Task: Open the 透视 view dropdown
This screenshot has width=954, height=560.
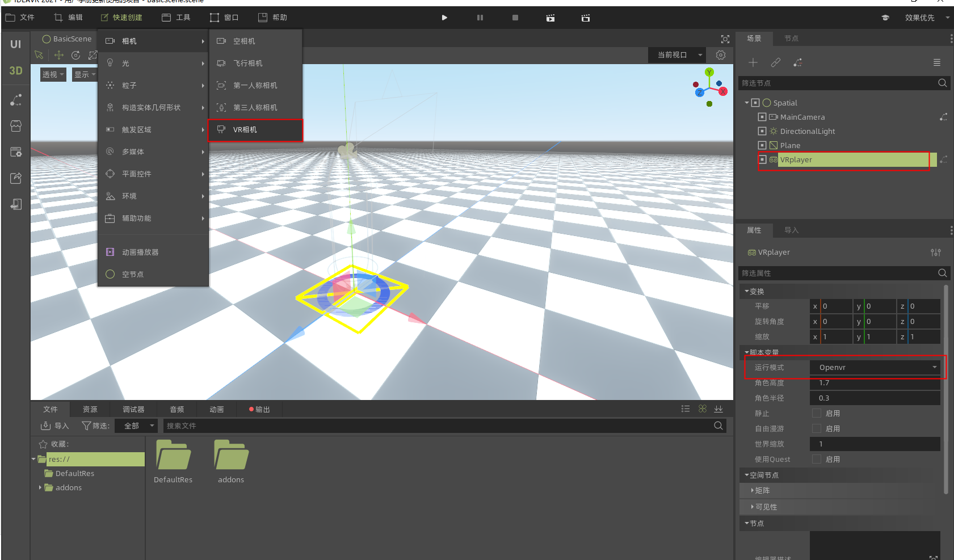Action: pyautogui.click(x=53, y=74)
